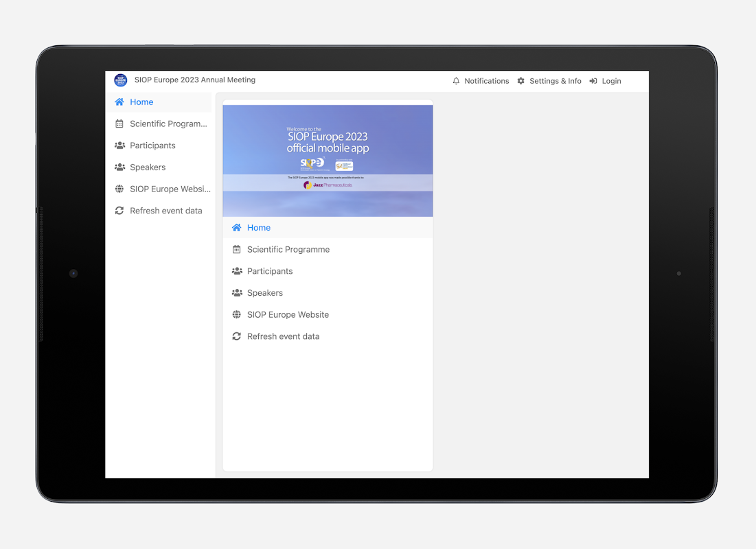Click sidebar refresh arrows icon
Image resolution: width=756 pixels, height=549 pixels.
coord(119,211)
